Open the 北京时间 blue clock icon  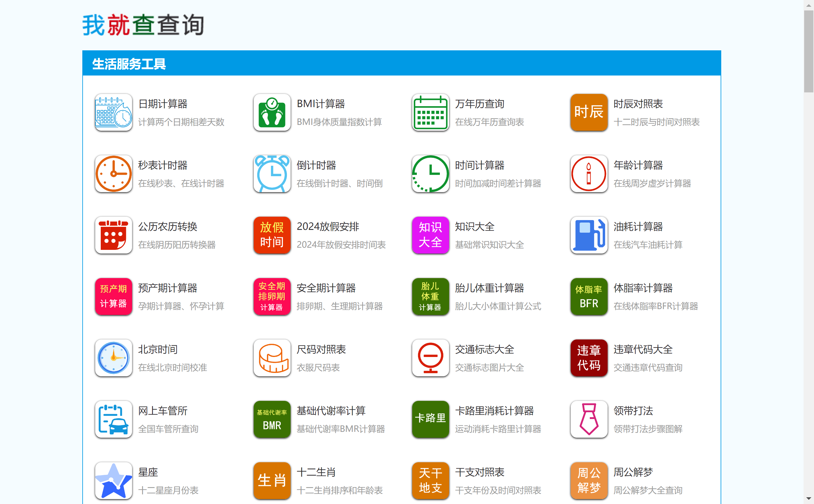(113, 358)
